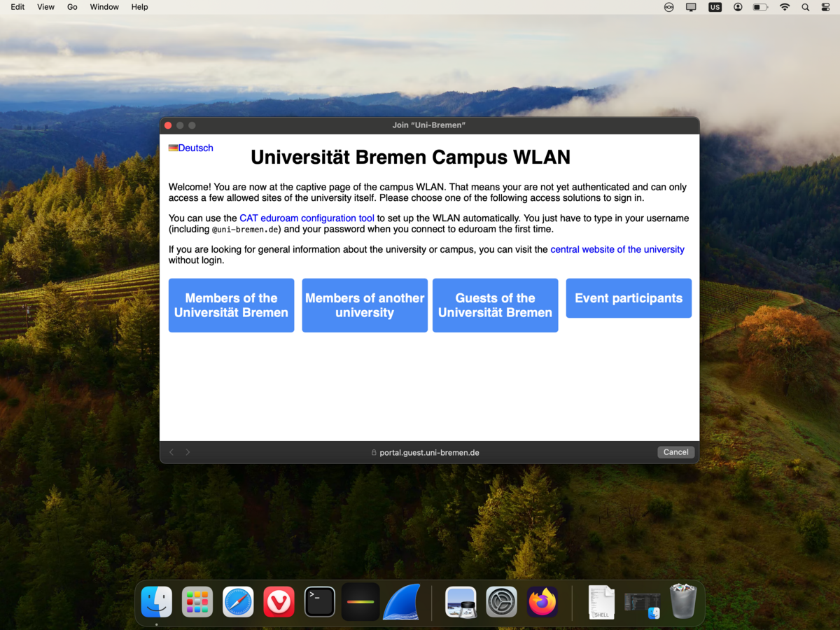Choose Members of the Universität Bremen
The width and height of the screenshot is (840, 630).
click(x=231, y=305)
